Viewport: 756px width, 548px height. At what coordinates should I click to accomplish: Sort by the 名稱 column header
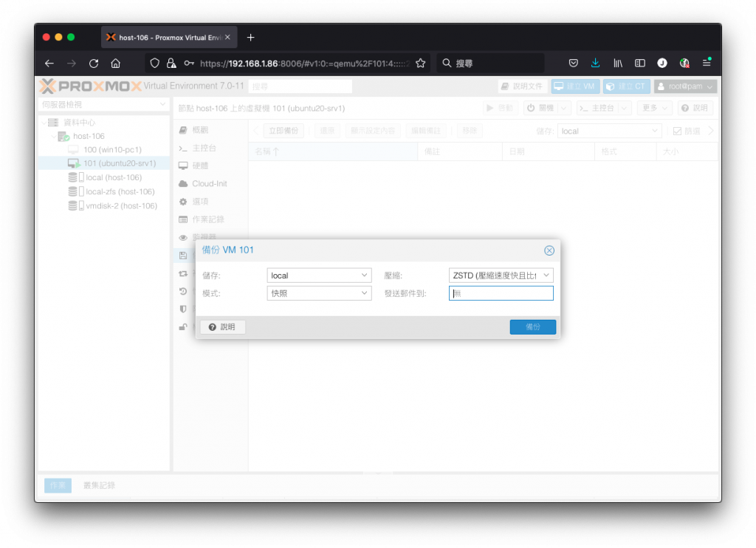click(333, 151)
